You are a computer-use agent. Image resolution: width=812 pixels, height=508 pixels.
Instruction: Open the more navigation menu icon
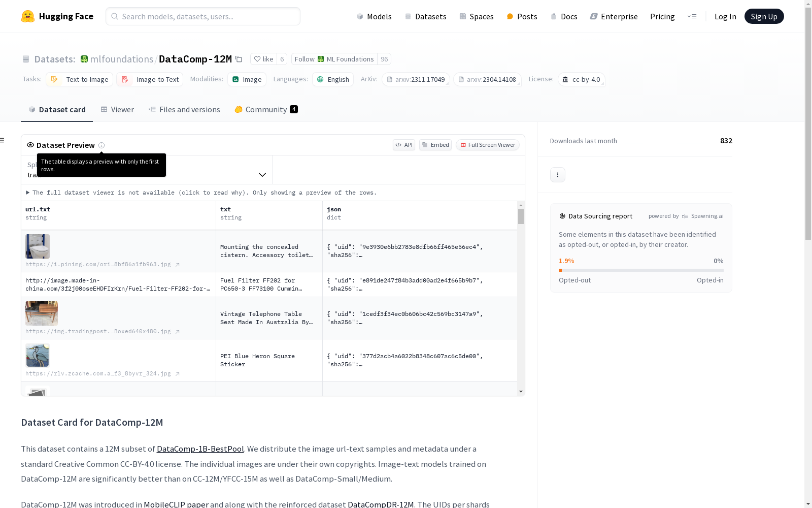pyautogui.click(x=692, y=16)
